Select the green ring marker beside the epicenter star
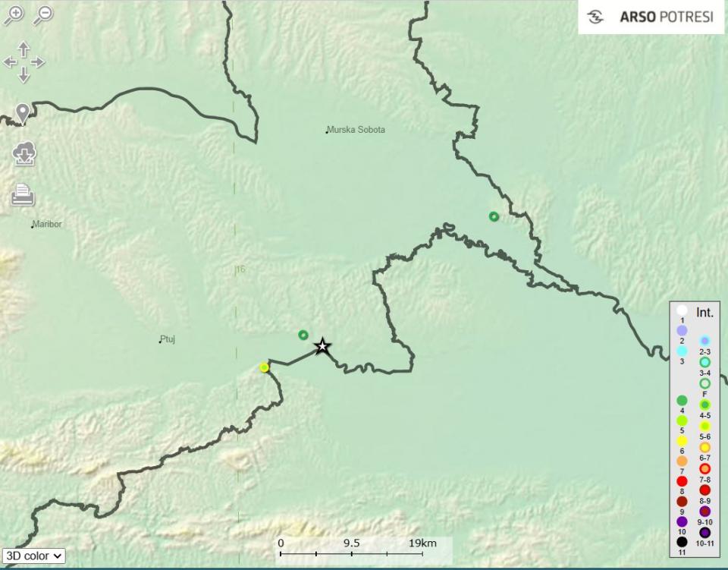Viewport: 728px width, 570px height. point(303,335)
